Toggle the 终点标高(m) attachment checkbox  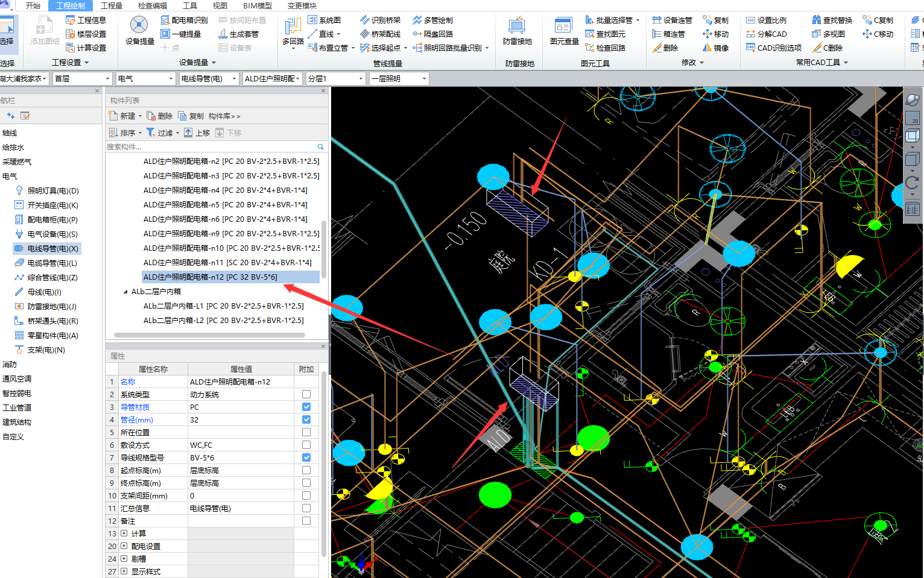(306, 483)
